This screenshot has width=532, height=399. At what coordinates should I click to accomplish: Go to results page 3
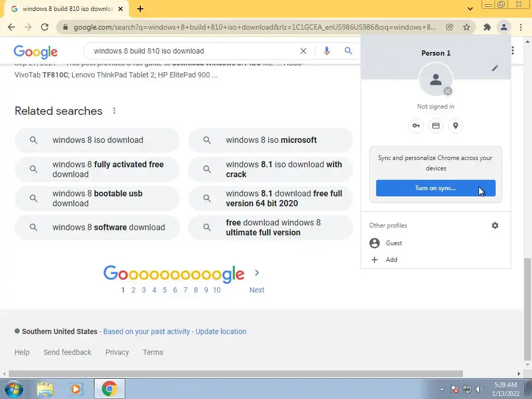144,290
